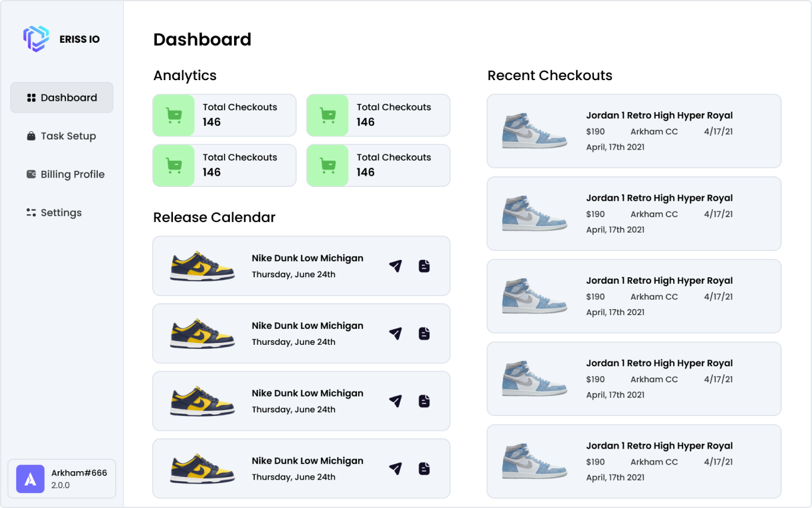The width and height of the screenshot is (812, 508).
Task: Click the 2.0.0 version label
Action: tap(61, 485)
